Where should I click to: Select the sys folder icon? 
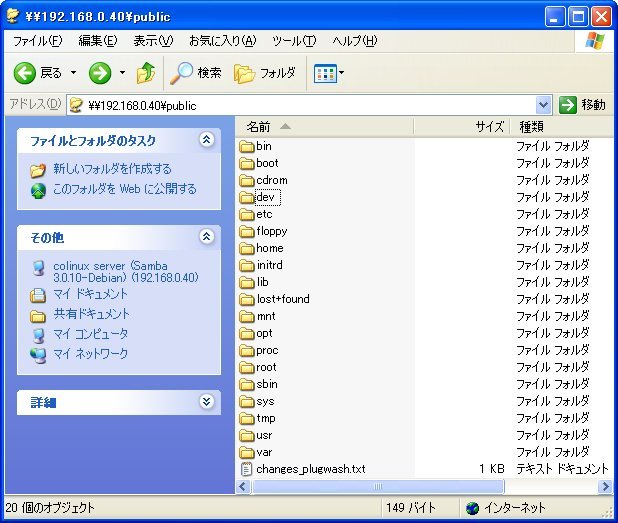pos(247,402)
